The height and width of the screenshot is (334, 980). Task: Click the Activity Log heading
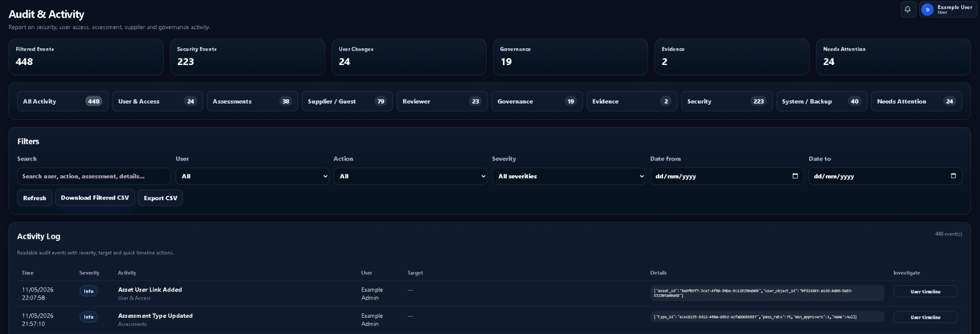[x=39, y=237]
